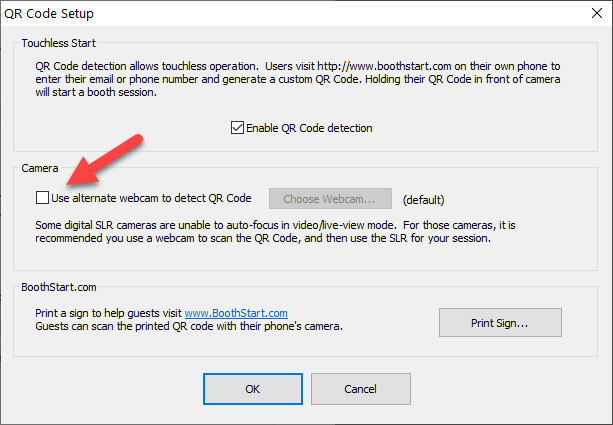The image size is (613, 425).
Task: Click the 'Print a sign to help guests' text
Action: tap(108, 313)
